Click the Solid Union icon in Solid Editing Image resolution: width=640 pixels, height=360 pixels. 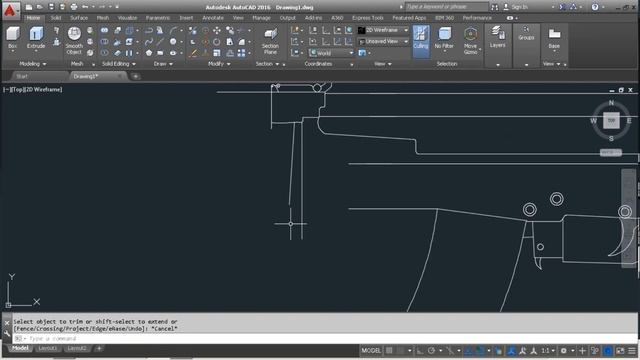[104, 31]
